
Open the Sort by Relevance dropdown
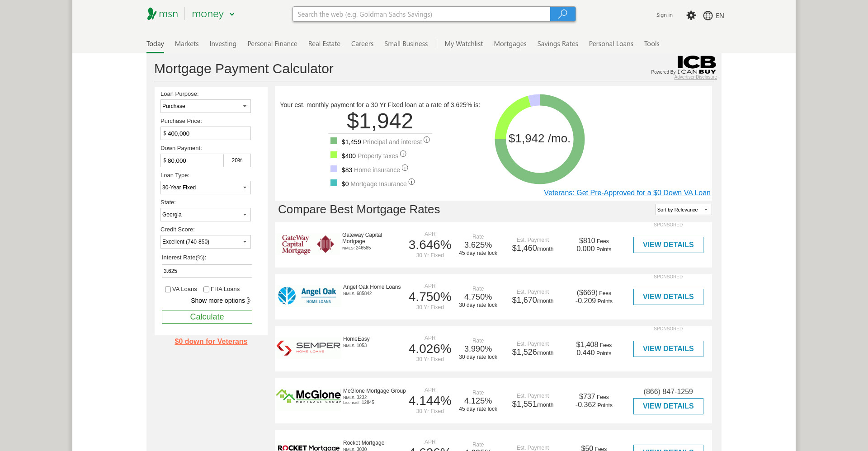tap(684, 210)
